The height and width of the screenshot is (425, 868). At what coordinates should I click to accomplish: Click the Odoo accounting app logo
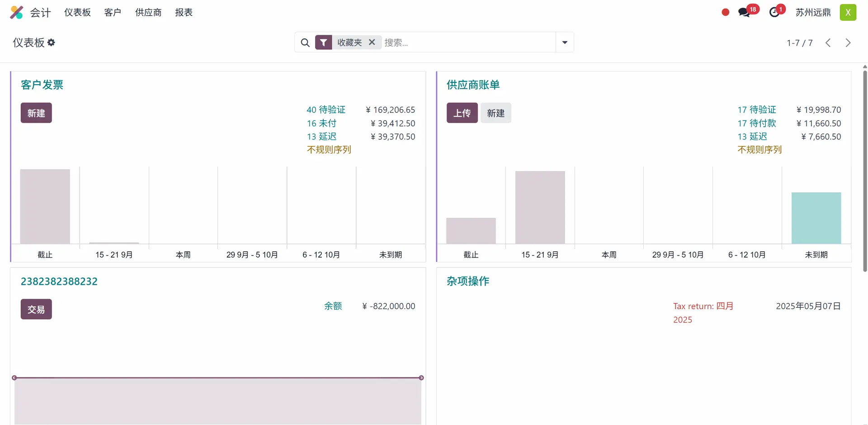(17, 12)
